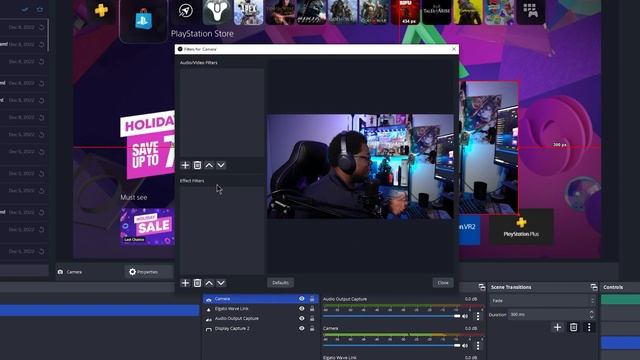This screenshot has width=640, height=360.
Task: Click the Game Library grid icon
Action: [x=531, y=11]
